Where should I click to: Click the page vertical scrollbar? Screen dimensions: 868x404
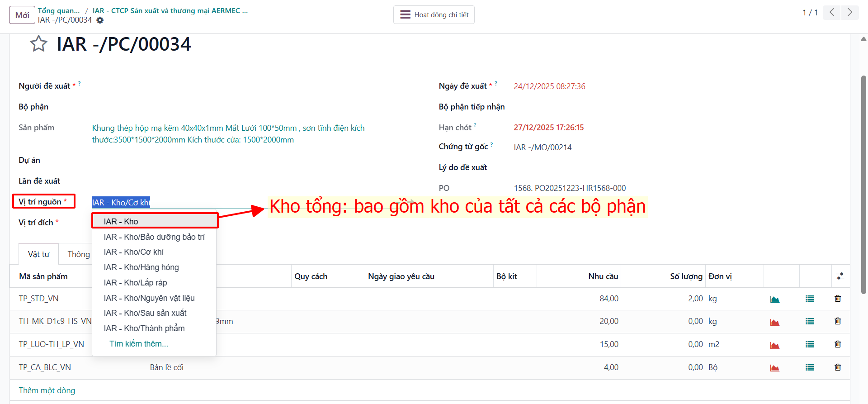[x=863, y=185]
